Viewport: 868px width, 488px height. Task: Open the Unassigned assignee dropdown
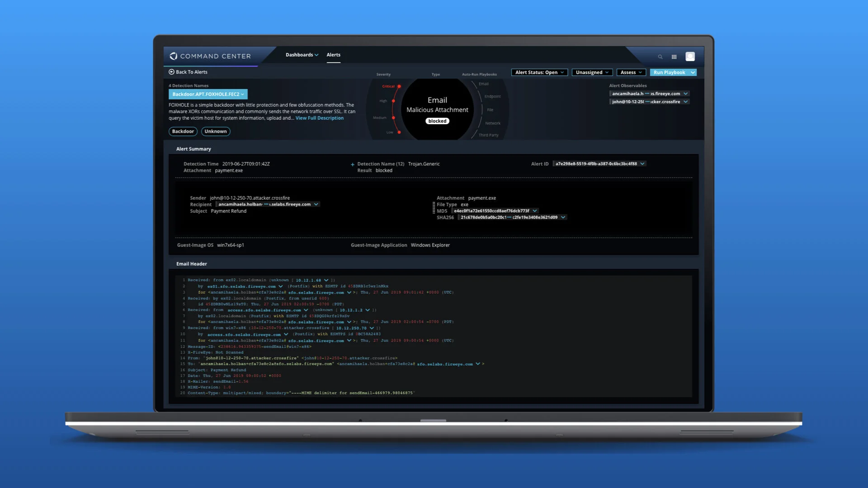tap(592, 72)
